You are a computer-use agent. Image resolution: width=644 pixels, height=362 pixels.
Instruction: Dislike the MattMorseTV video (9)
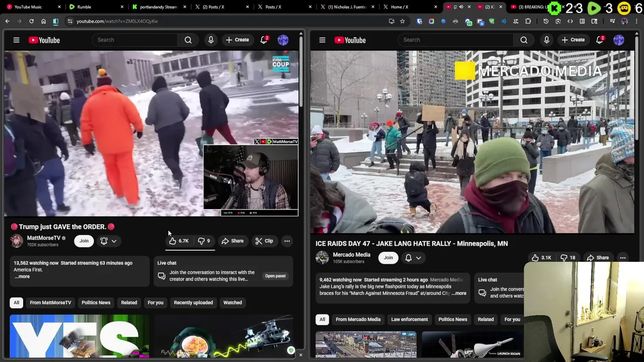click(204, 241)
